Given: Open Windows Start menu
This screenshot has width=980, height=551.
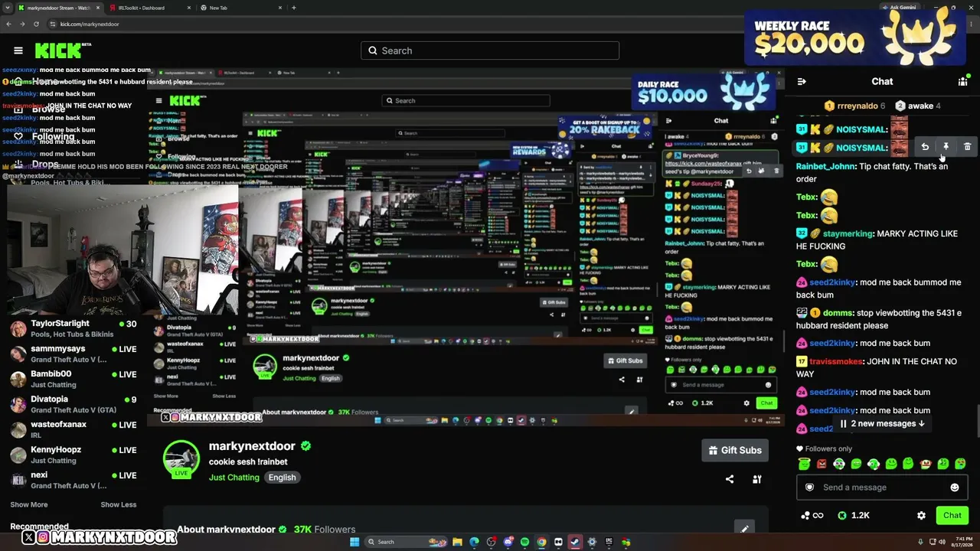Looking at the screenshot, I should pos(354,543).
